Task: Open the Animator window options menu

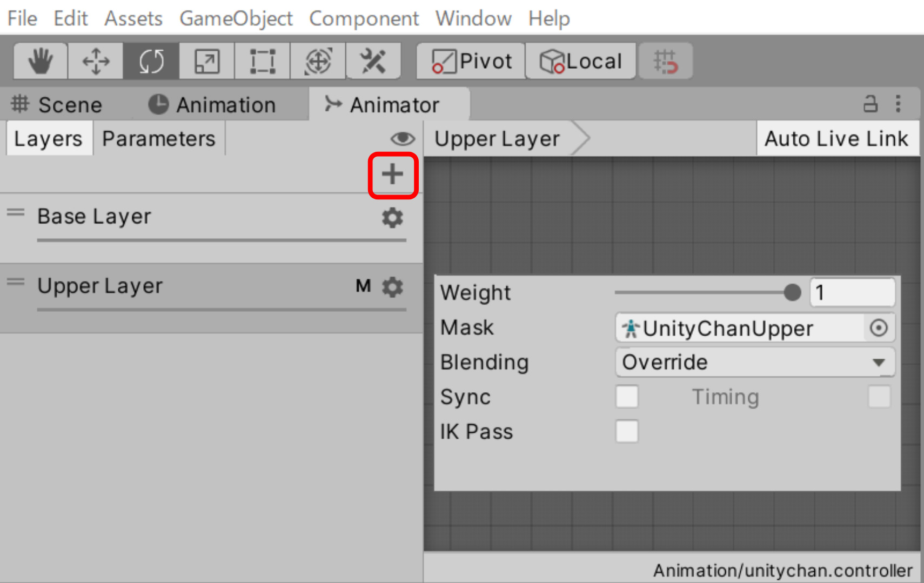Action: (x=899, y=104)
